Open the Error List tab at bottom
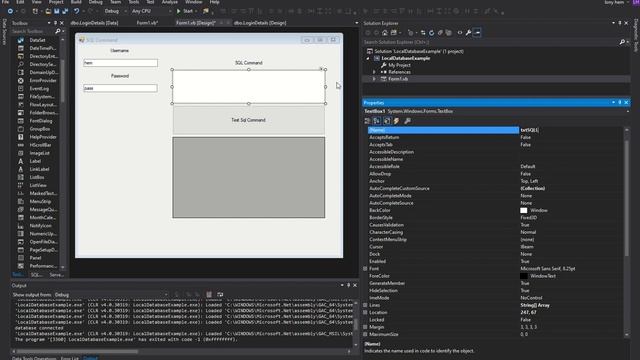This screenshot has width=640, height=360. tap(69, 358)
